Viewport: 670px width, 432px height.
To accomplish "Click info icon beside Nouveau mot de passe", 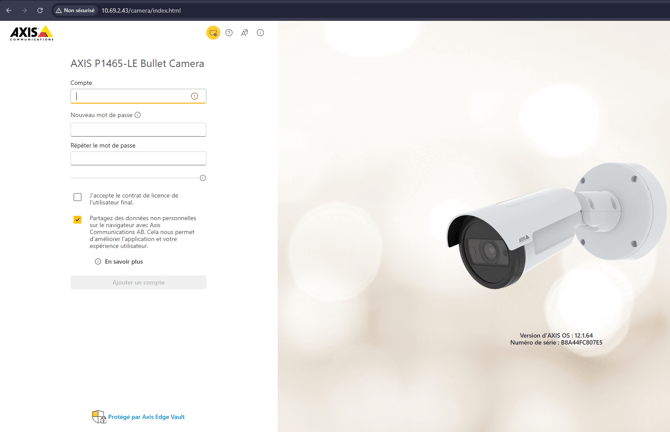I will (138, 115).
